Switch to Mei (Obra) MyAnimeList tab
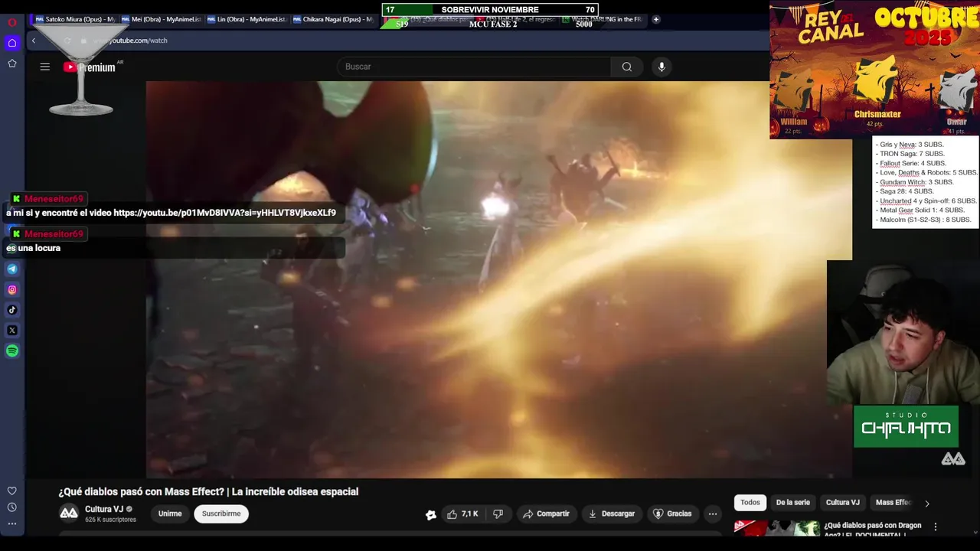The image size is (980, 551). 161,19
